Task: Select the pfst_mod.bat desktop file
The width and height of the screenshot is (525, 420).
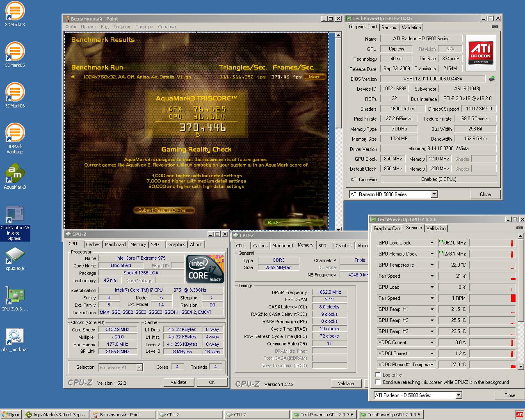Action: click(15, 340)
